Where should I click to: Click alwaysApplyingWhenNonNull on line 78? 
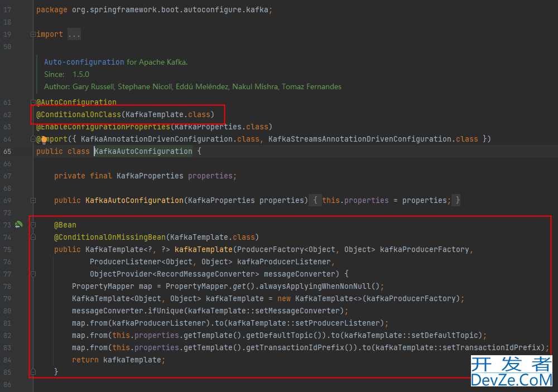pyautogui.click(x=315, y=286)
